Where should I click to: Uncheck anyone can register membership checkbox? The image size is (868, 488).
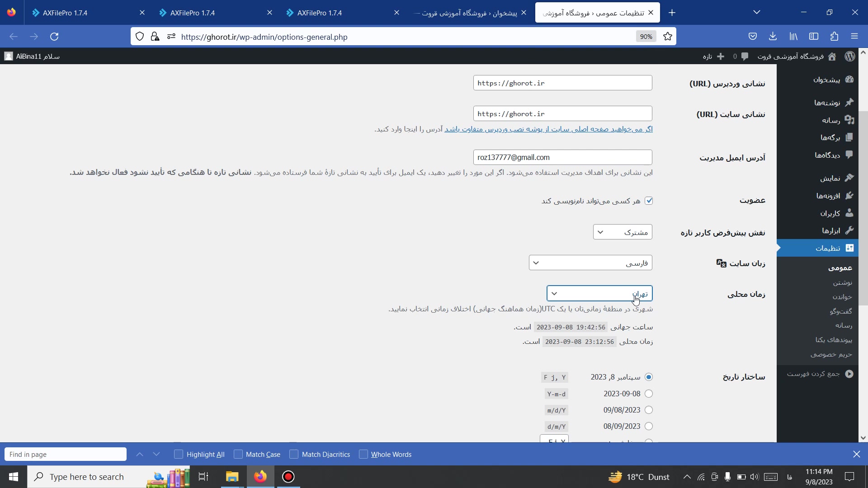pyautogui.click(x=649, y=201)
